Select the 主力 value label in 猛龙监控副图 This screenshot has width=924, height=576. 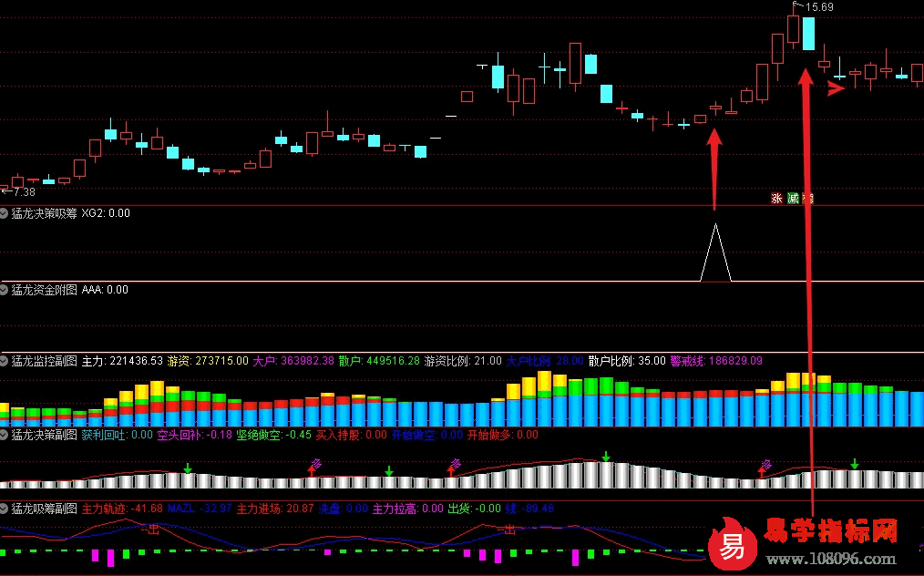point(122,361)
